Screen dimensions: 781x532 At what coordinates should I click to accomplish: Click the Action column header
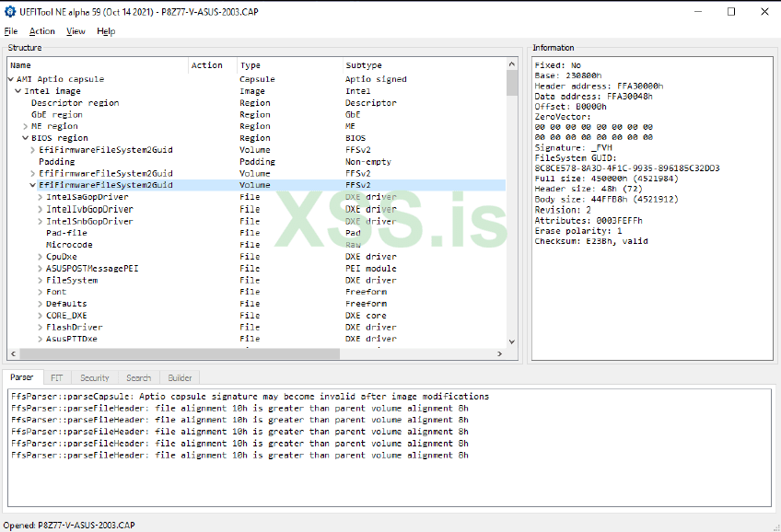point(213,65)
